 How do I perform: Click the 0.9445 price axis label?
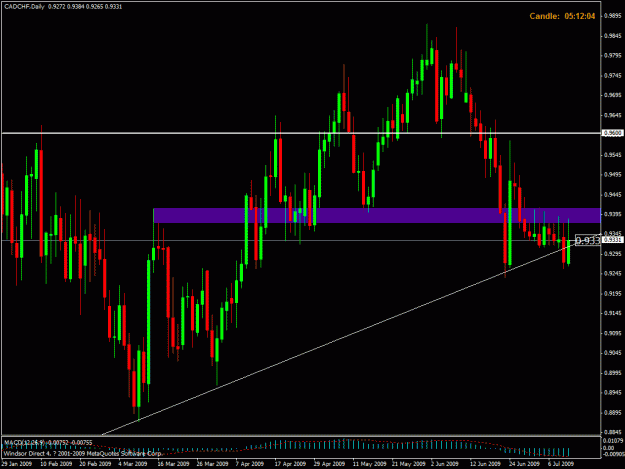(613, 194)
